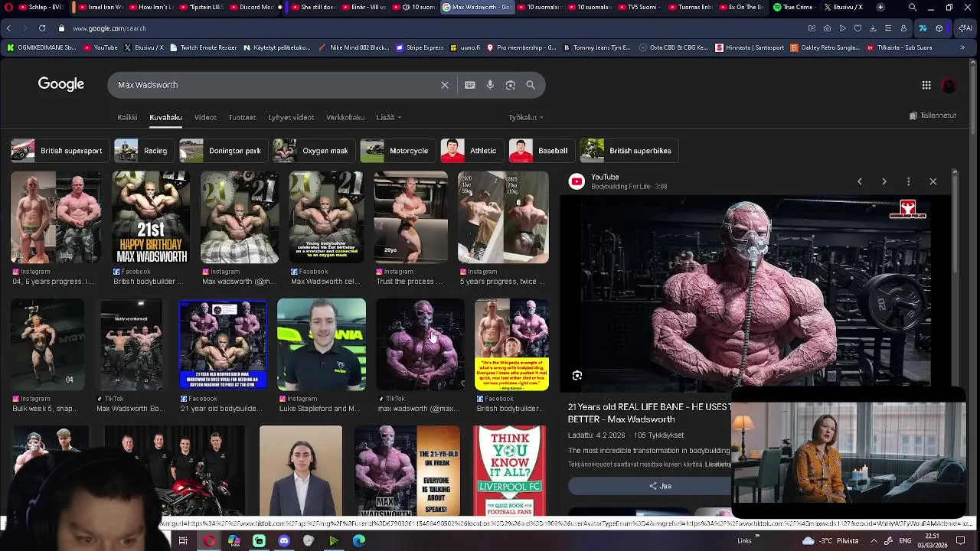This screenshot has width=980, height=551.
Task: Open the extensions cube icon
Action: [939, 28]
